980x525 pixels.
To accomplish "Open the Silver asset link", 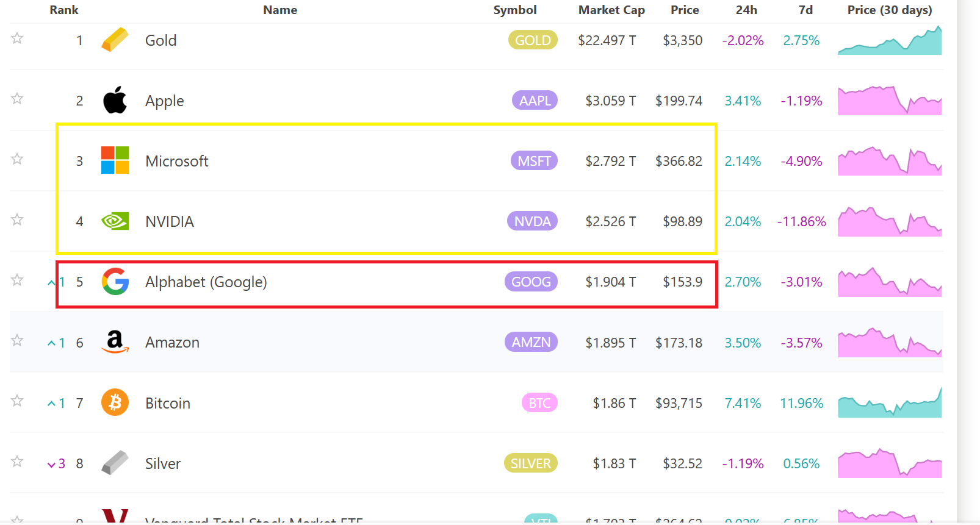I will 162,463.
